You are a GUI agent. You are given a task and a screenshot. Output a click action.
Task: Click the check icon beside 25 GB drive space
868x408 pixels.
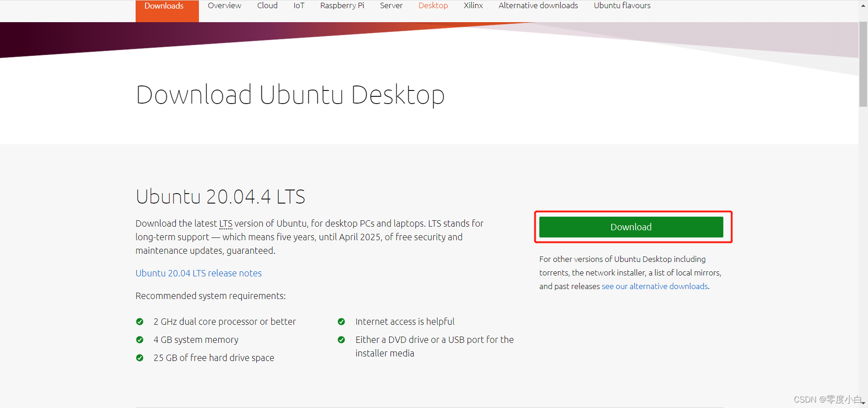[x=140, y=358]
